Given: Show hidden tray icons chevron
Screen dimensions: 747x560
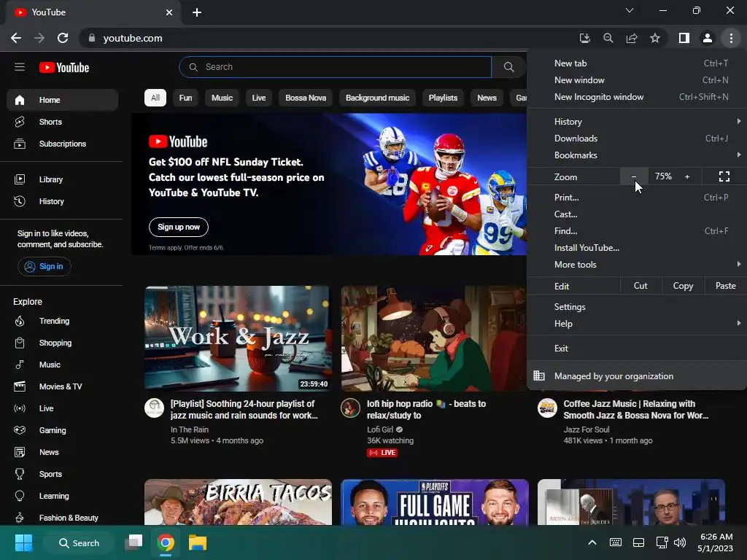Looking at the screenshot, I should click(x=592, y=542).
